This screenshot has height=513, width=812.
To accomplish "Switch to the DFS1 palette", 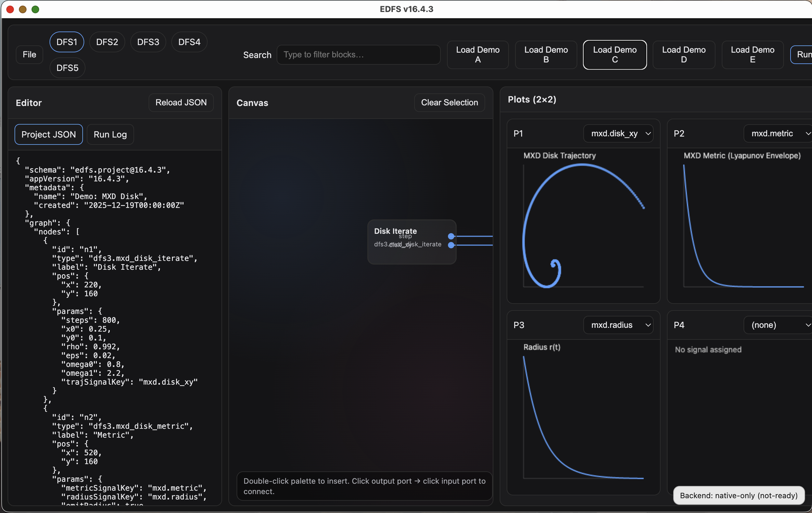I will pyautogui.click(x=67, y=42).
